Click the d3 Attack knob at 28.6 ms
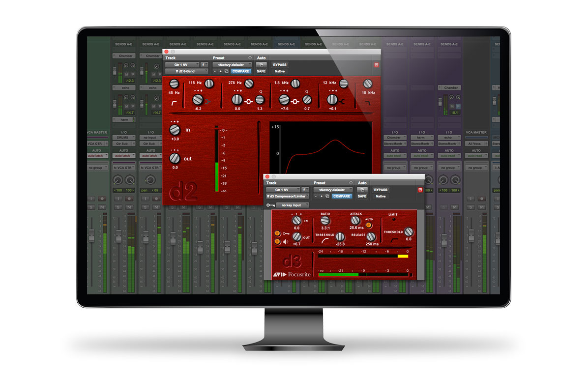588x373 pixels. 355,221
